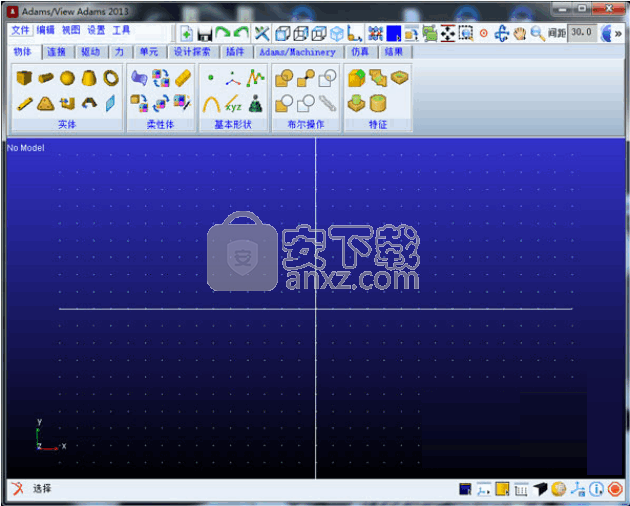The image size is (630, 506).
Task: Select the Chamfer feature tool
Action: pyautogui.click(x=378, y=78)
